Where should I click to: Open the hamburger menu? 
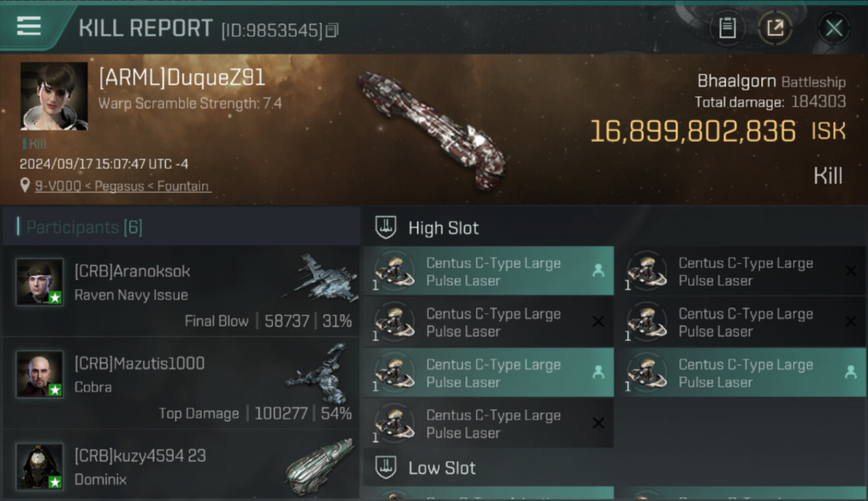[x=29, y=27]
